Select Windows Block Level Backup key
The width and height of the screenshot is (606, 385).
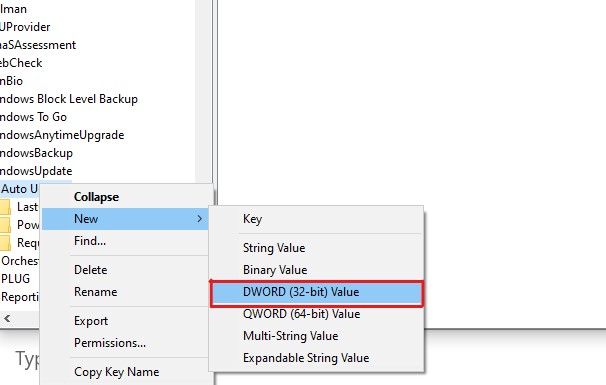(x=69, y=99)
